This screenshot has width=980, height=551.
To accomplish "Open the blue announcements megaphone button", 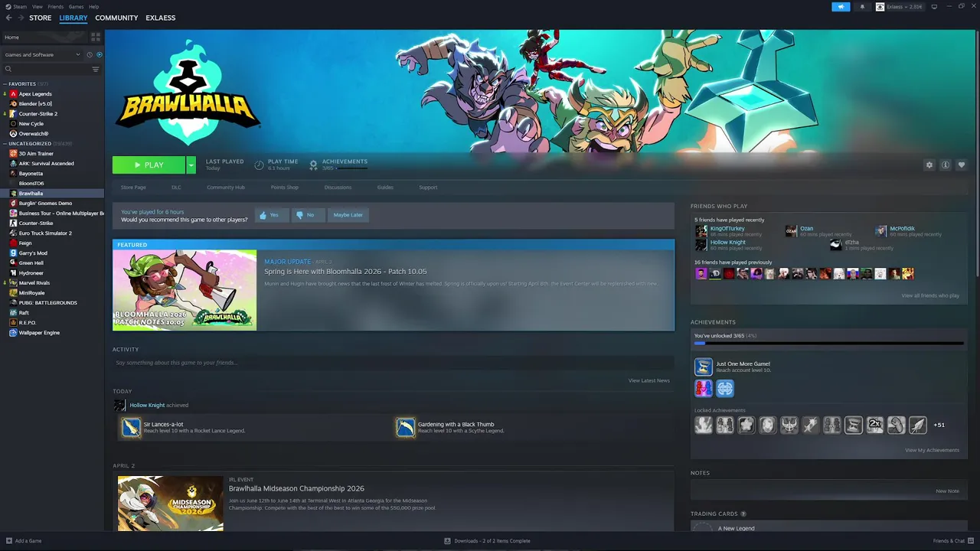I will click(x=841, y=7).
